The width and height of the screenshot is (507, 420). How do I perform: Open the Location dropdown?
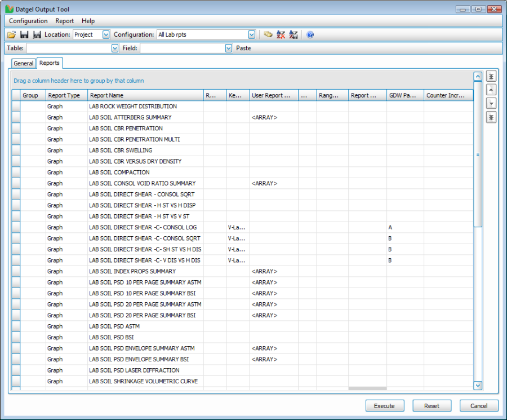(106, 35)
